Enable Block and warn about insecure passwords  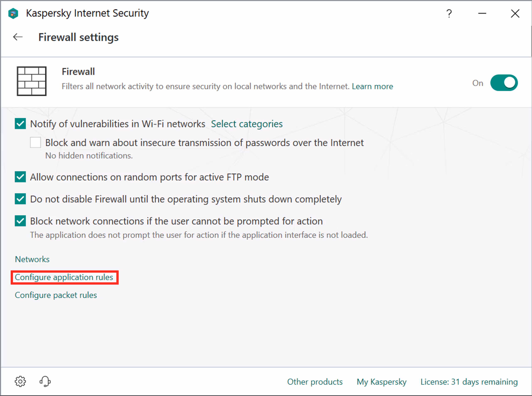pos(36,142)
